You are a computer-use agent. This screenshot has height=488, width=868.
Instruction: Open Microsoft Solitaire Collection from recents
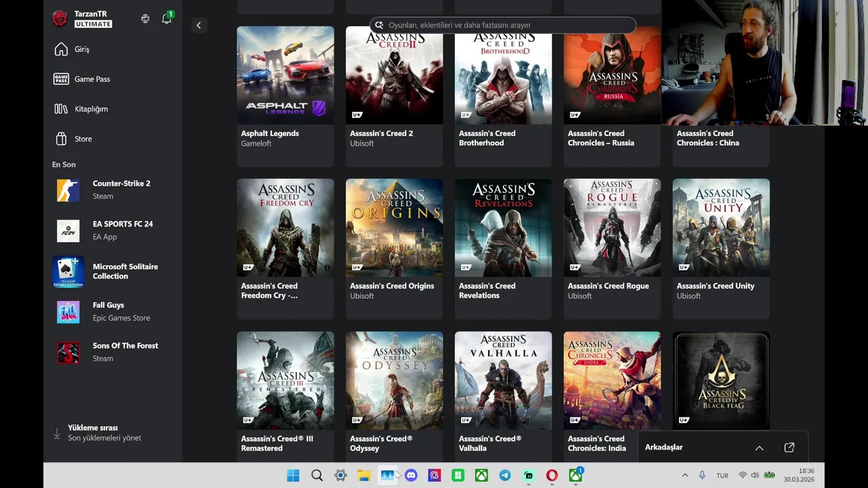pos(113,271)
